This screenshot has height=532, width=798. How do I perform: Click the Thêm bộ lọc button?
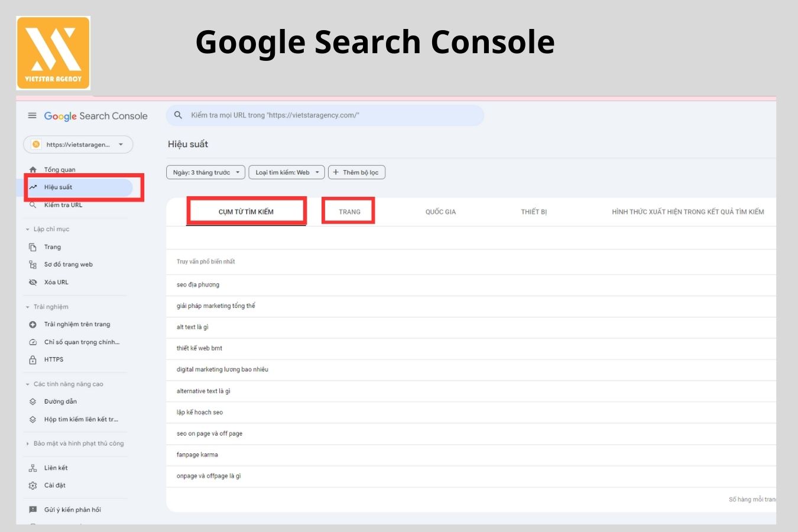tap(357, 173)
